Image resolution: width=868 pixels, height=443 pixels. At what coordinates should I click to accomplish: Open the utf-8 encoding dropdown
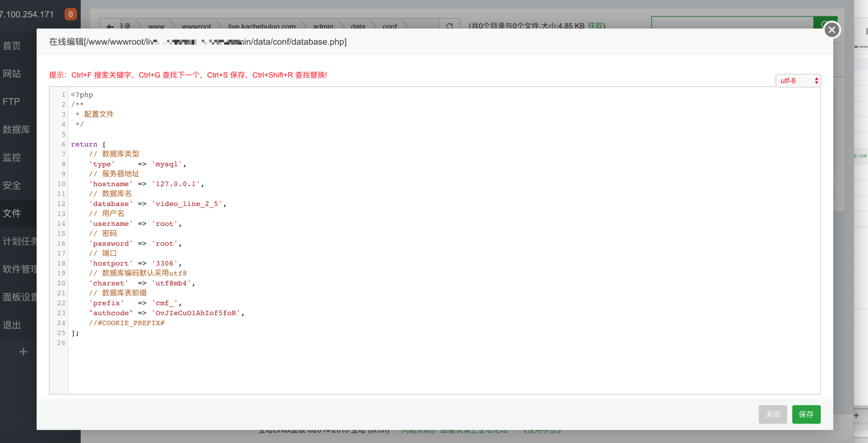(x=798, y=81)
